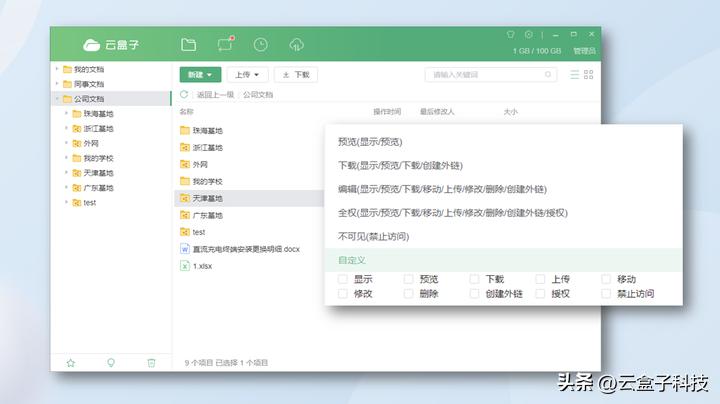Expand 天津基地 arrow in sidebar tree
This screenshot has width=720, height=404.
pyautogui.click(x=66, y=173)
